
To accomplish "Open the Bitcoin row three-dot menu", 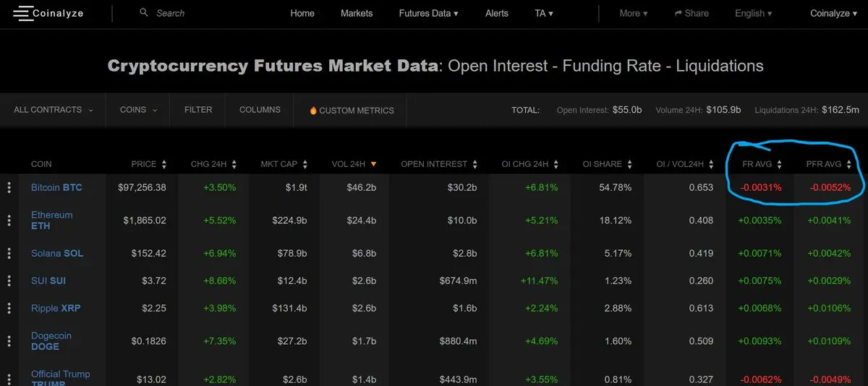I will click(x=9, y=188).
